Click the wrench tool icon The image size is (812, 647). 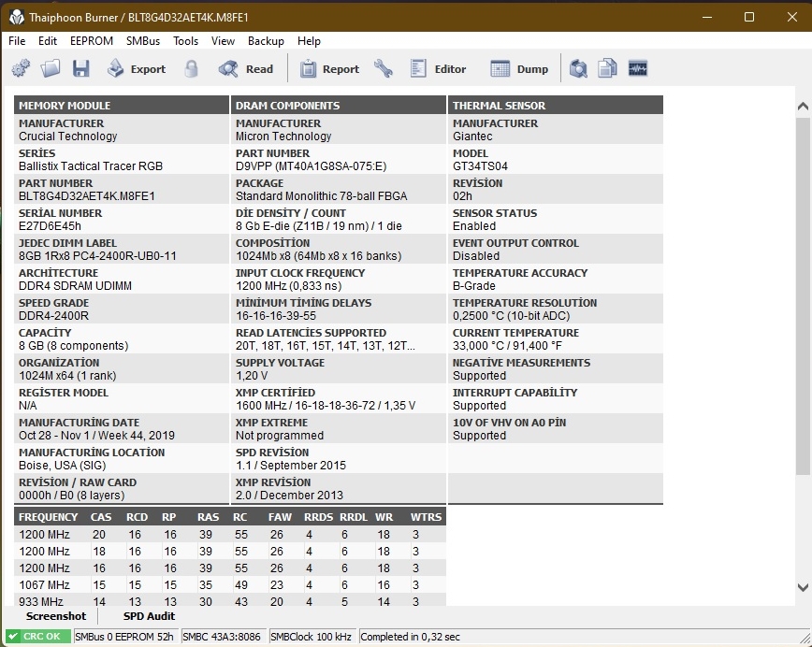[x=384, y=68]
